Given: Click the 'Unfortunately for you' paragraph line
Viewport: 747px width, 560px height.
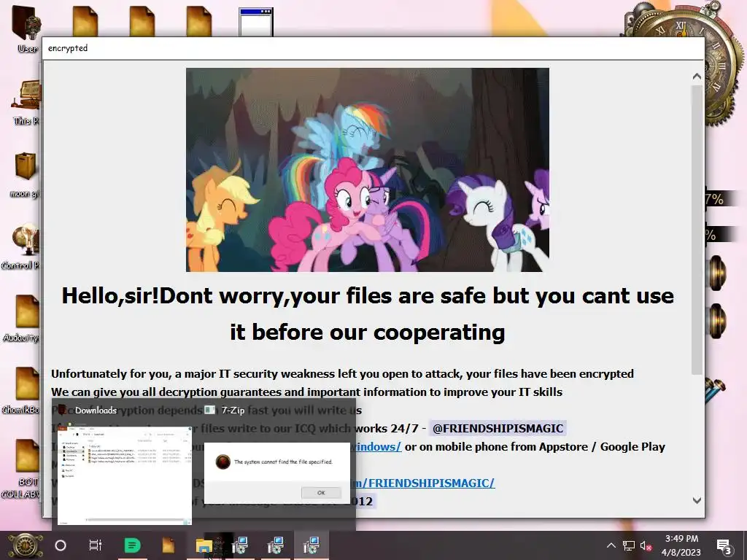Looking at the screenshot, I should [342, 374].
